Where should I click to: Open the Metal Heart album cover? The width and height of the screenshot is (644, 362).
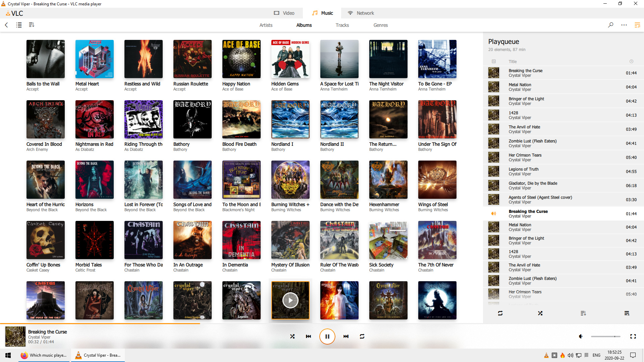pos(95,59)
